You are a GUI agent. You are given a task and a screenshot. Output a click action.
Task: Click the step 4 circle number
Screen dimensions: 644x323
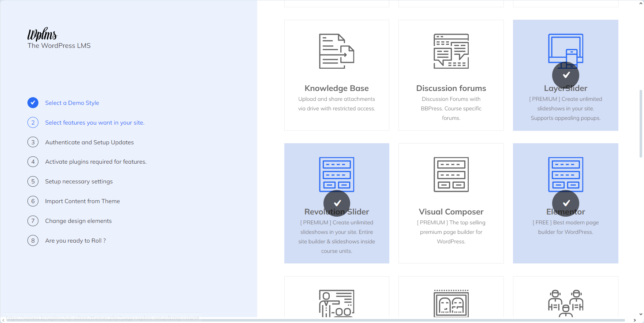(x=33, y=161)
